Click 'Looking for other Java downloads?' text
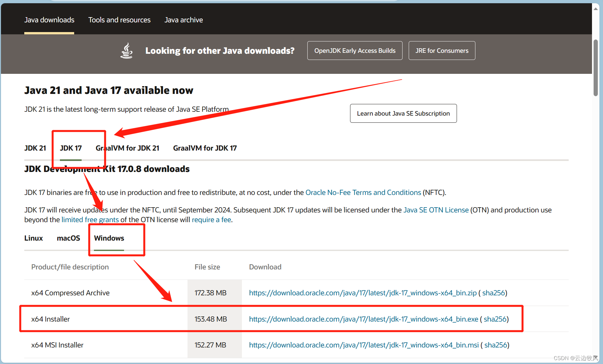This screenshot has width=603, height=364. click(220, 51)
